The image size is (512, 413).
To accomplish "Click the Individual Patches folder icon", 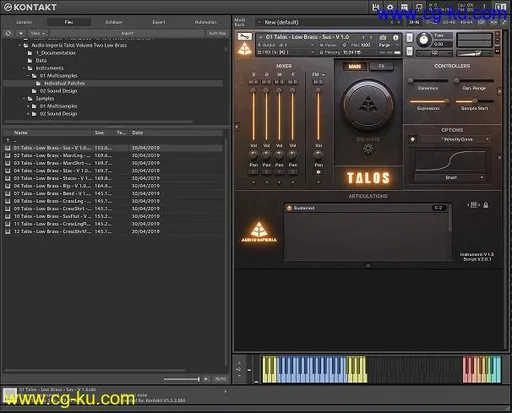I will [x=38, y=83].
